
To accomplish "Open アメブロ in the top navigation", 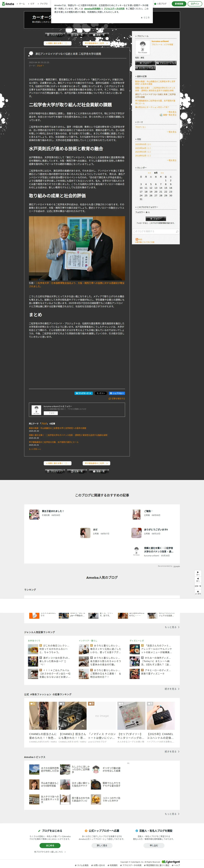I will [x=44, y=4].
